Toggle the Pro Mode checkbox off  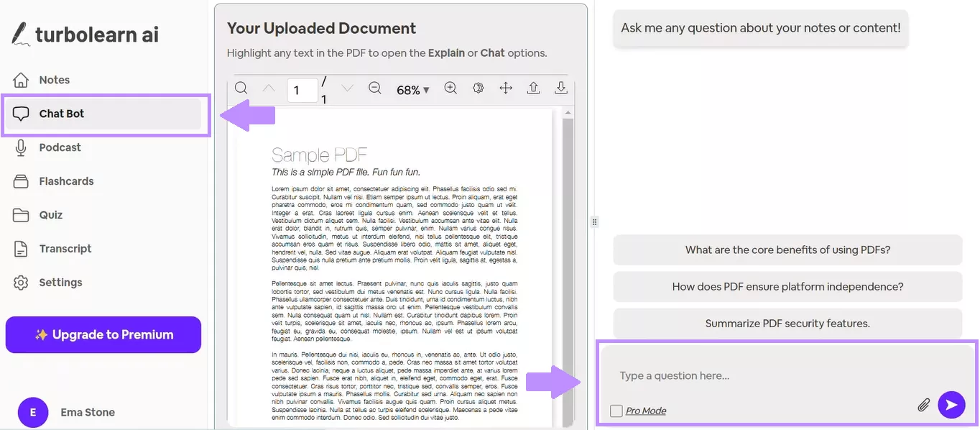coord(616,410)
